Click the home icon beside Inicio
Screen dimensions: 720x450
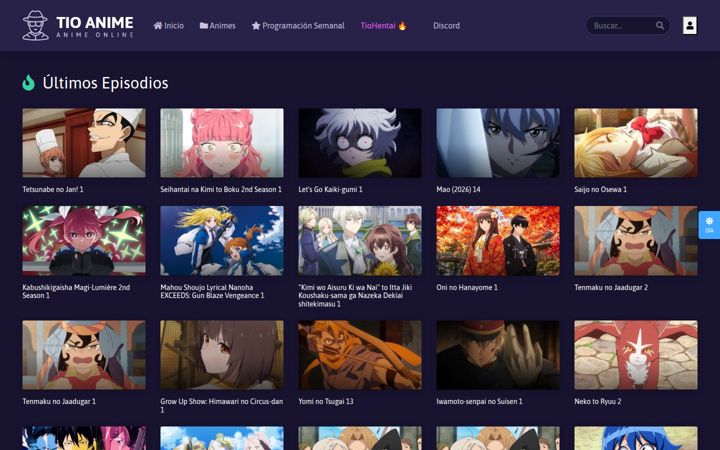coord(158,26)
